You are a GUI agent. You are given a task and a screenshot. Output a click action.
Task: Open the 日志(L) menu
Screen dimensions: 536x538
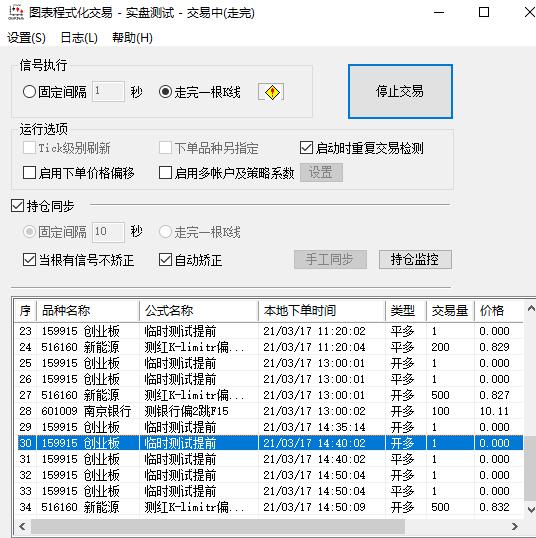pos(79,38)
